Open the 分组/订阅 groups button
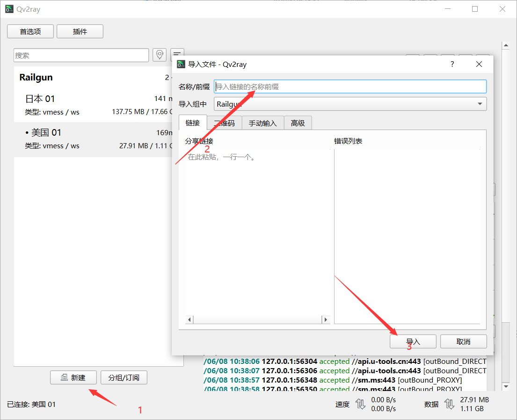517x420 pixels. pos(124,377)
